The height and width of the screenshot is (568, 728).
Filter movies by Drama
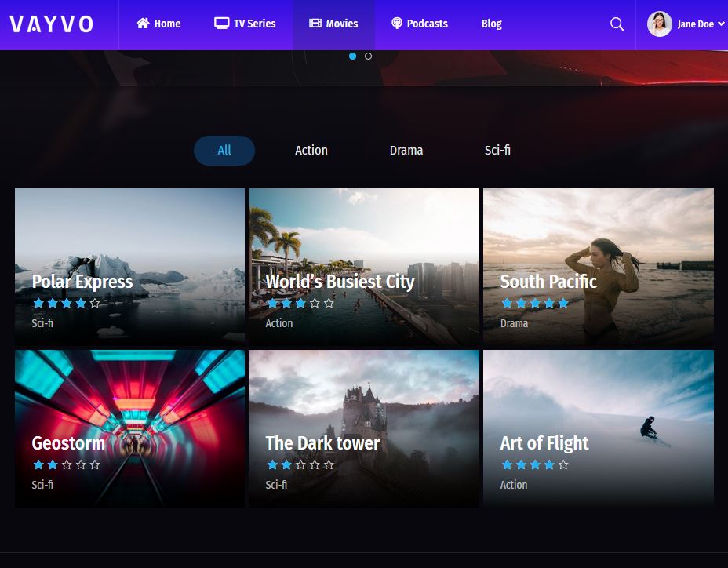[x=406, y=151]
